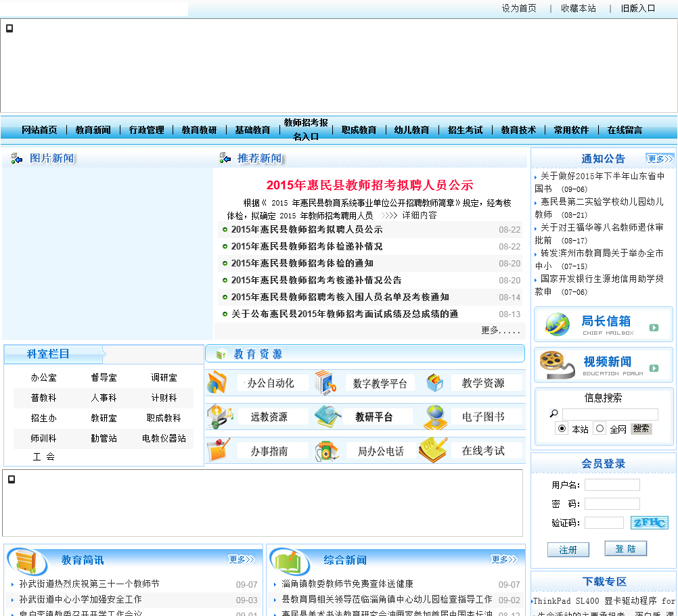Image resolution: width=678 pixels, height=616 pixels.
Task: Click the green arrow beside 局长信箱
Action: [x=654, y=327]
